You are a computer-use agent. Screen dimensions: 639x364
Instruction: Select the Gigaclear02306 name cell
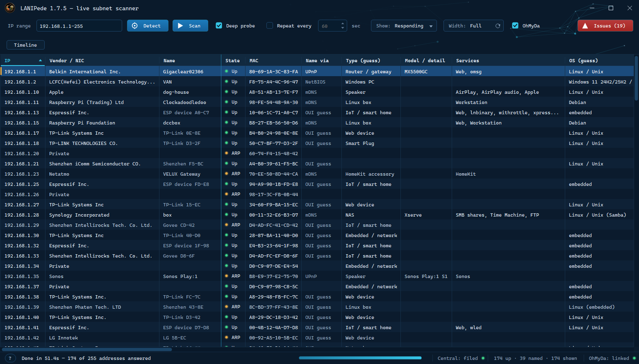(x=190, y=72)
